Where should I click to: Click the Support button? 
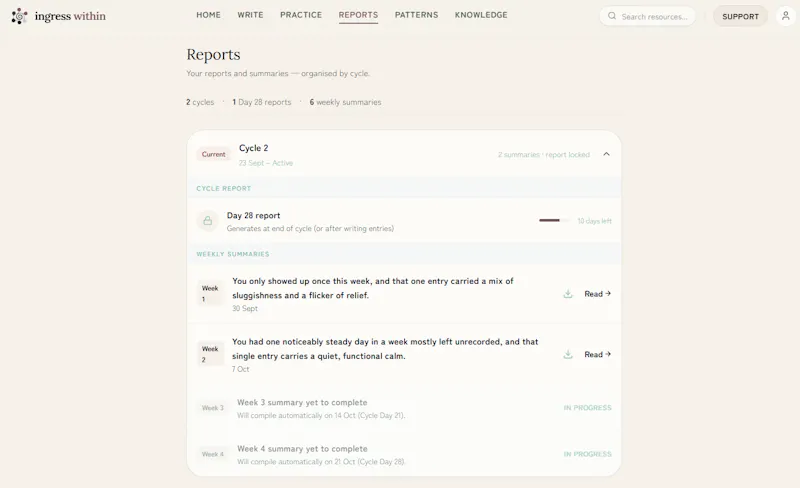pyautogui.click(x=740, y=16)
